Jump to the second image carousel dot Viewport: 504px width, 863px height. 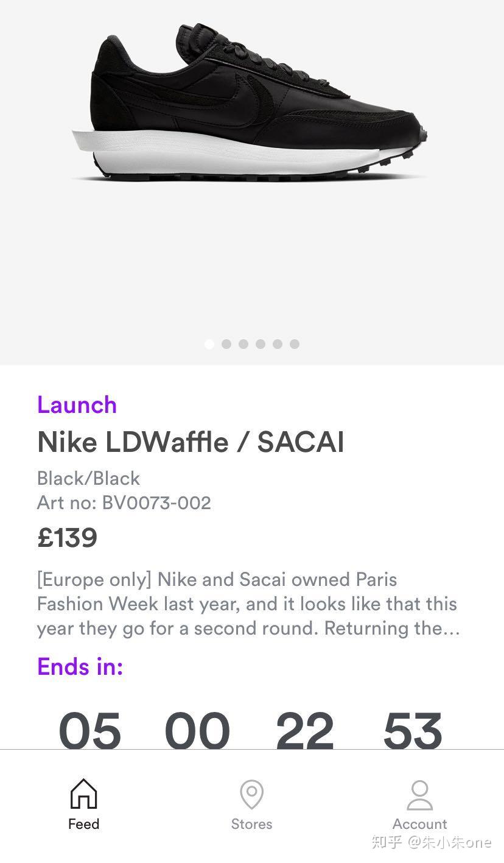click(226, 344)
